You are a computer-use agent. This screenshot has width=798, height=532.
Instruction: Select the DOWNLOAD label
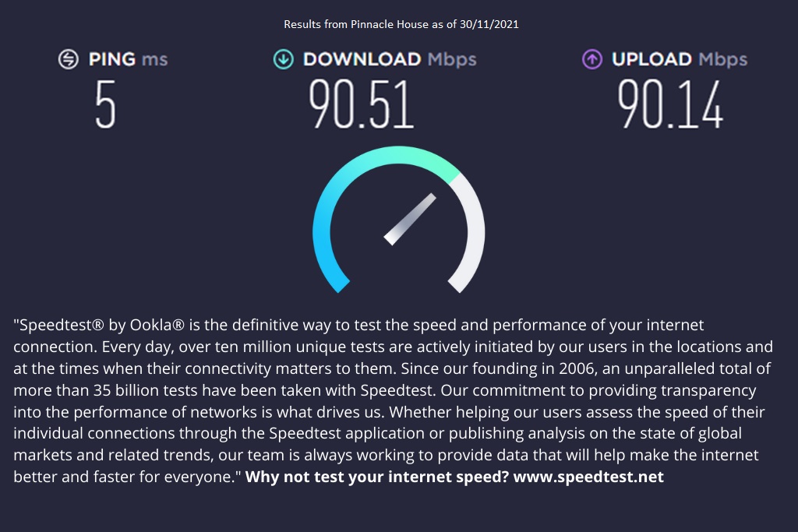coord(362,59)
